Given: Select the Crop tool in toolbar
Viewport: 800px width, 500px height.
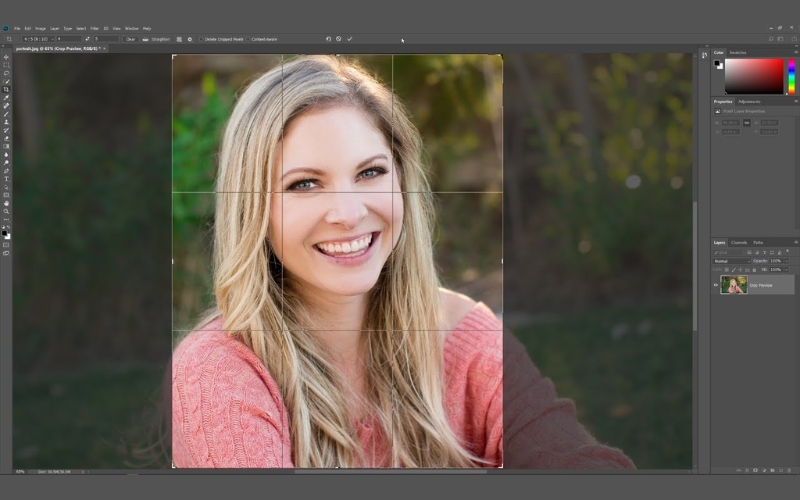Looking at the screenshot, I should 6,89.
